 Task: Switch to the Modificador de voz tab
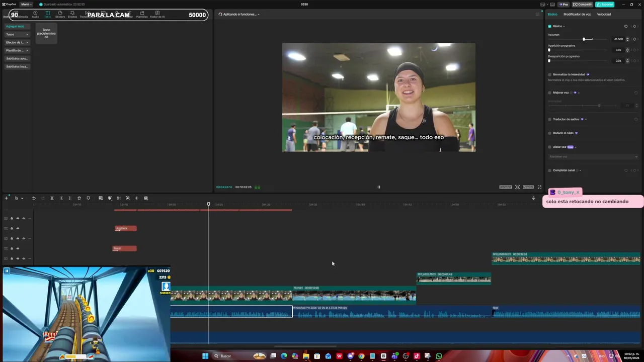577,14
